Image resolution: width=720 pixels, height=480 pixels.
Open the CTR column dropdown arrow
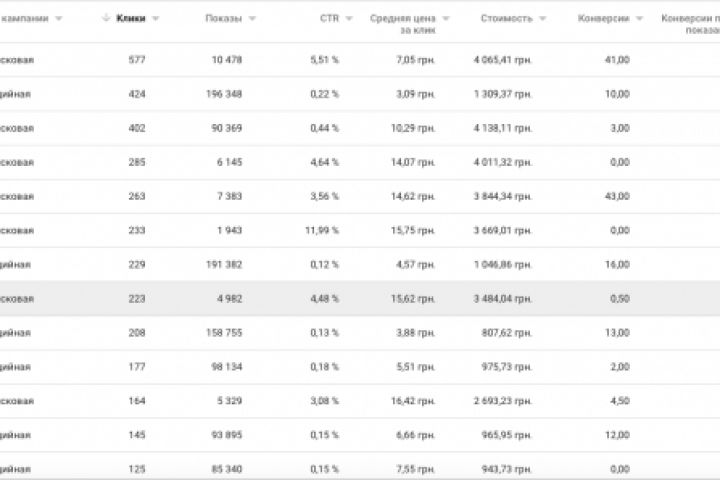[x=349, y=19]
